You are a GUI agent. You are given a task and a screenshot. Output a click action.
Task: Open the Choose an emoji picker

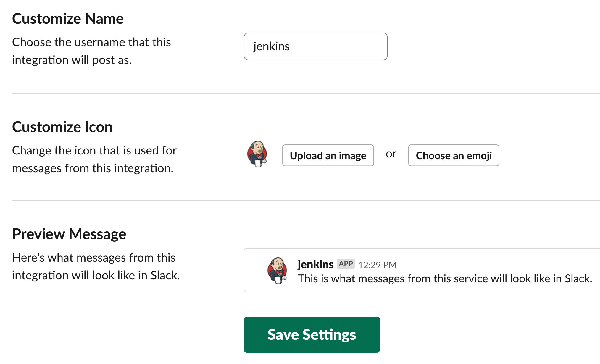454,155
